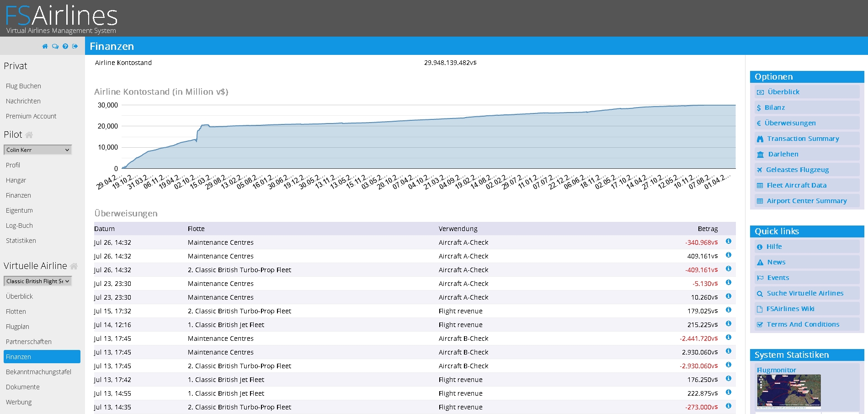Click the gray home icon beside Pilot

[x=29, y=135]
